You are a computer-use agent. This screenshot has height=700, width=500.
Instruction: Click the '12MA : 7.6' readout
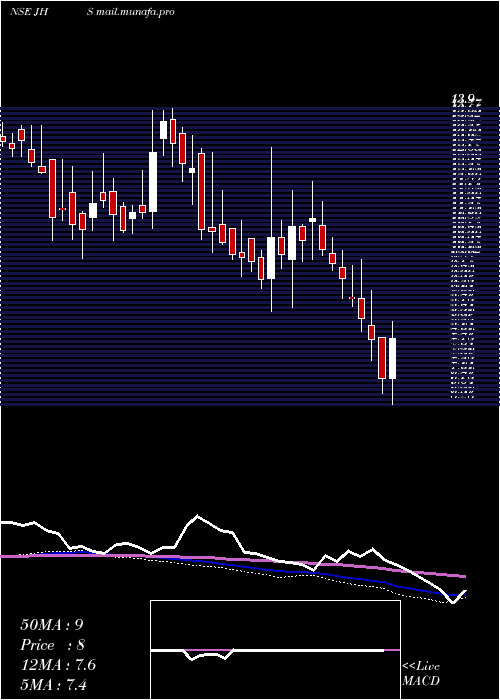coord(58,665)
